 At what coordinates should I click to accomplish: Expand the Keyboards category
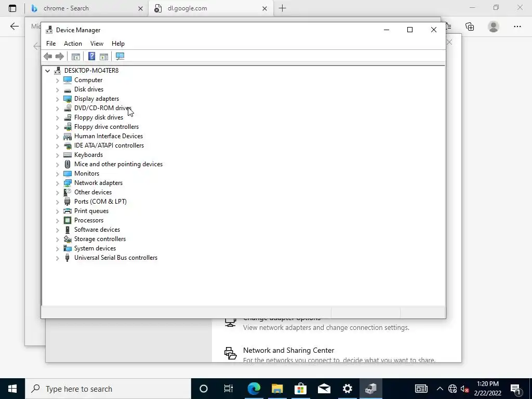(57, 155)
